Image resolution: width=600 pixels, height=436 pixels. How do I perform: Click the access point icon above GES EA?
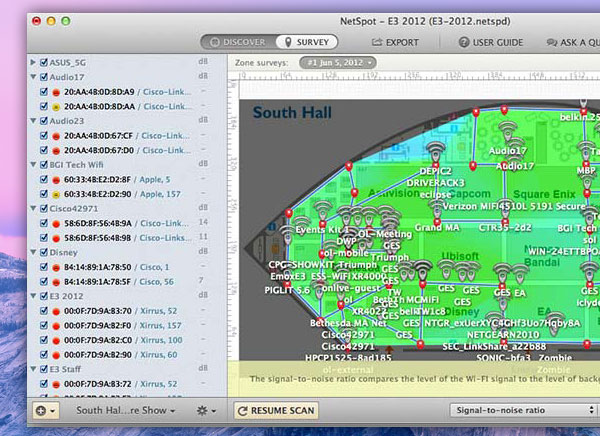(x=502, y=273)
